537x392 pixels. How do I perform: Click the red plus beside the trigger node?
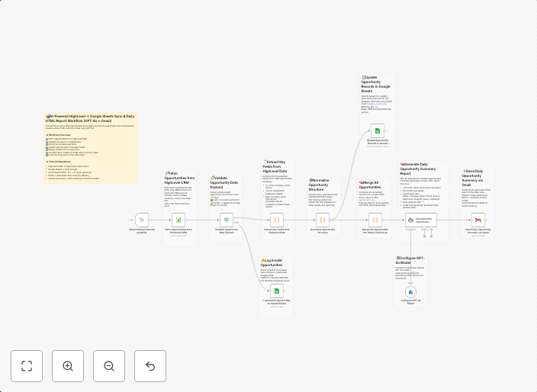point(131,220)
